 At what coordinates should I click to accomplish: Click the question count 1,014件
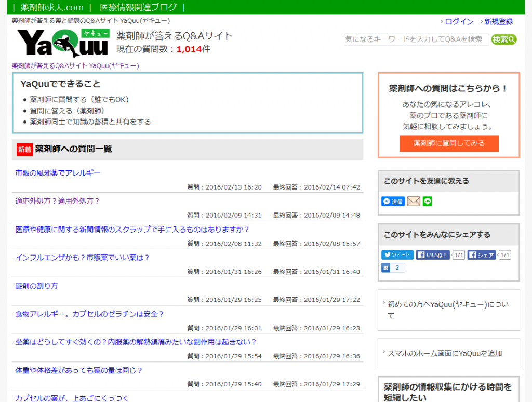coord(193,49)
